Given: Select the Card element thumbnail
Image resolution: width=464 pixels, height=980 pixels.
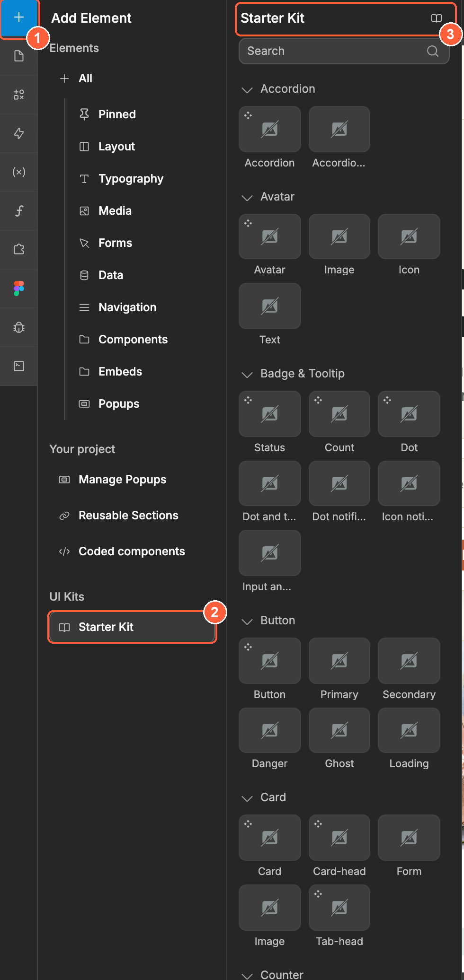Looking at the screenshot, I should (x=270, y=837).
